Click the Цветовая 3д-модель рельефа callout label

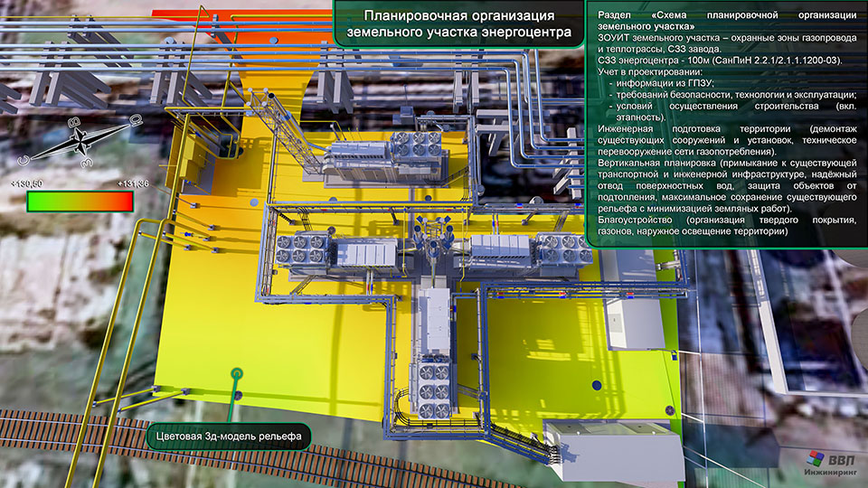pyautogui.click(x=229, y=436)
